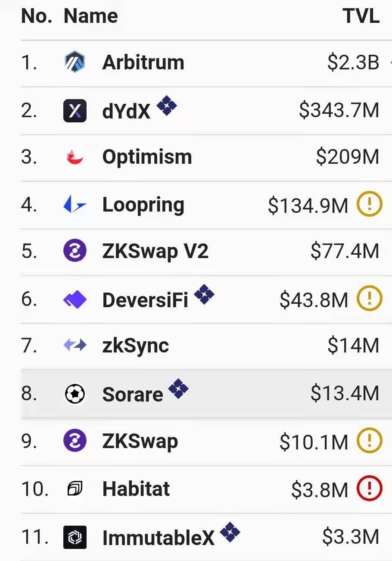Click the ImmutableX logo icon

(x=75, y=537)
